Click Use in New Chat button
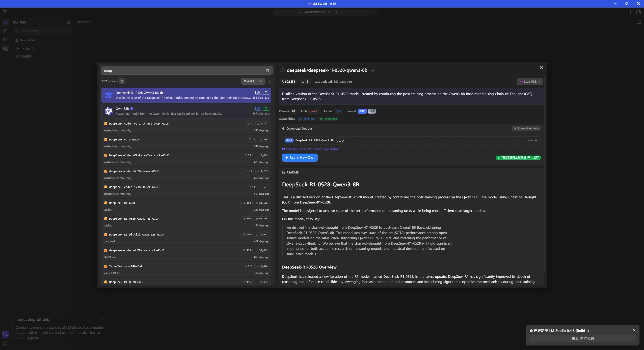 pos(300,158)
